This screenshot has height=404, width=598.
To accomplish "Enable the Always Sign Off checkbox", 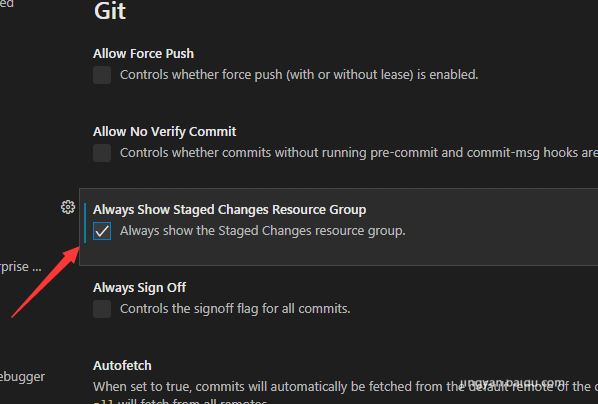I will point(102,309).
